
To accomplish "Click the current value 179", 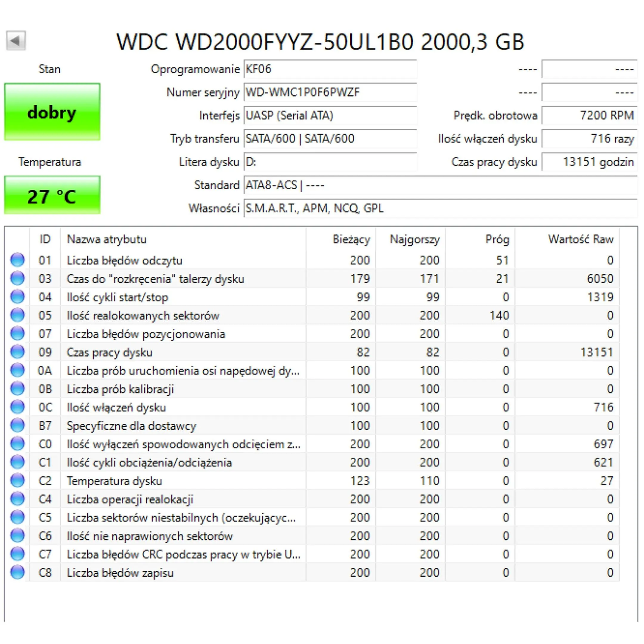I will (360, 279).
